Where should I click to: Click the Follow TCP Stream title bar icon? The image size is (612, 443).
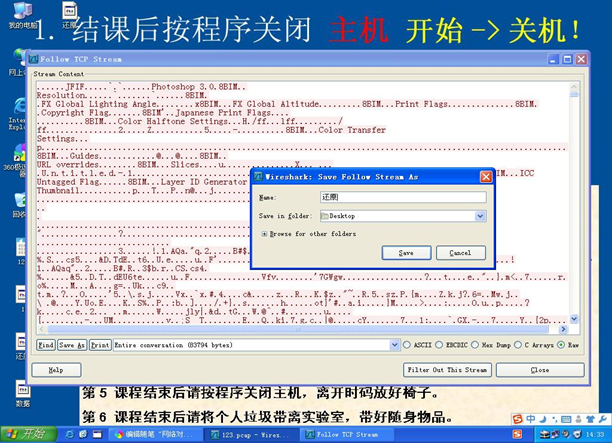pyautogui.click(x=33, y=59)
